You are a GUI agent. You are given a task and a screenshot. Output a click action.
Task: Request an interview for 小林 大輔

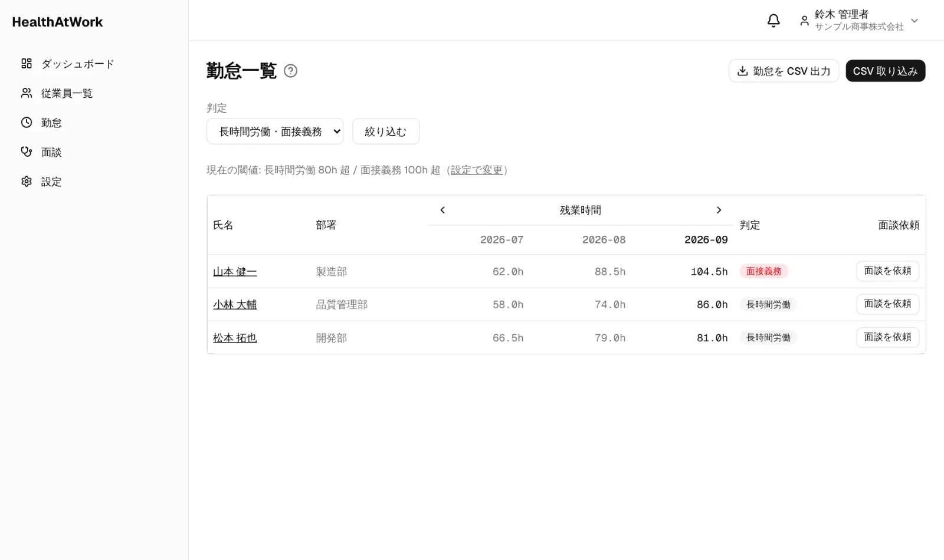pyautogui.click(x=887, y=304)
